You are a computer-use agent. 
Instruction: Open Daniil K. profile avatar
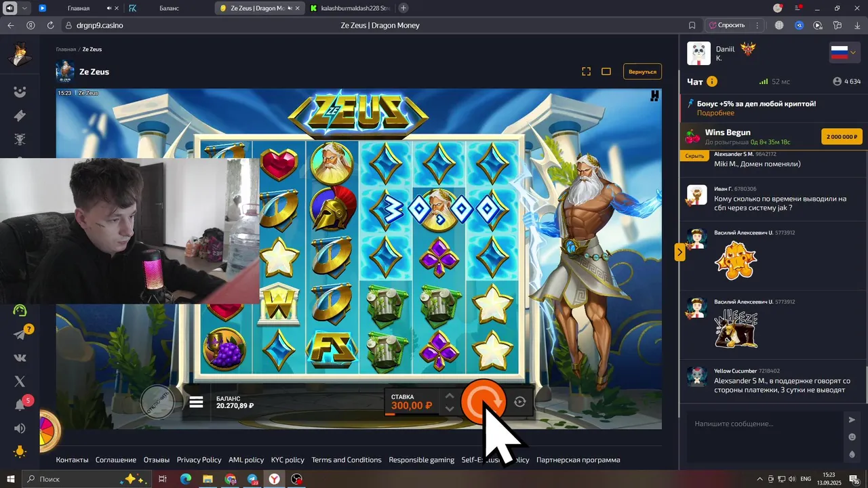tap(698, 53)
